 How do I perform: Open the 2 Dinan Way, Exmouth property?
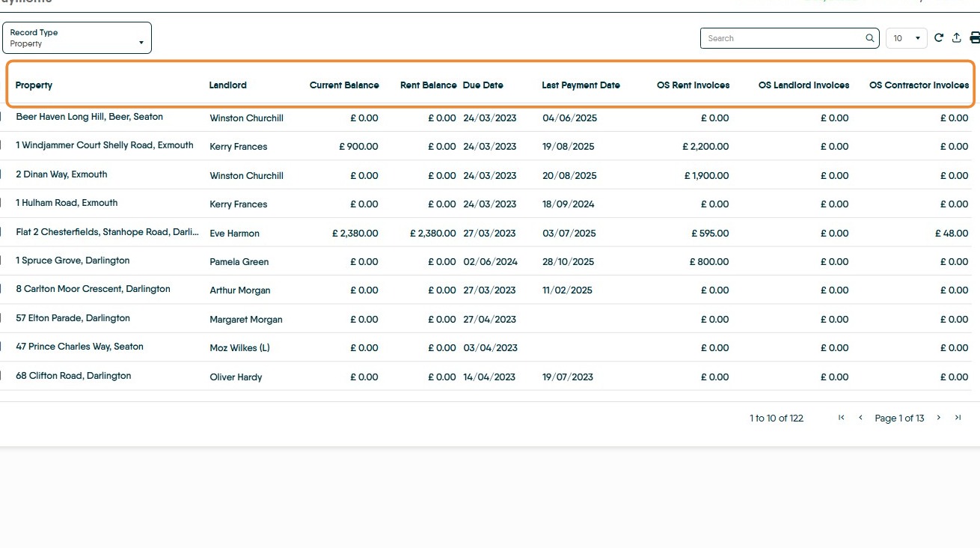tap(61, 174)
